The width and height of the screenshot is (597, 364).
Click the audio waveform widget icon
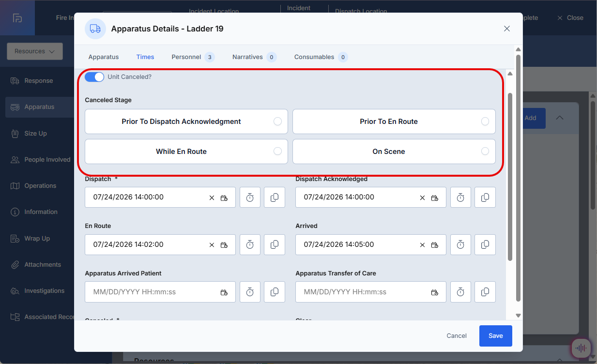pos(581,348)
